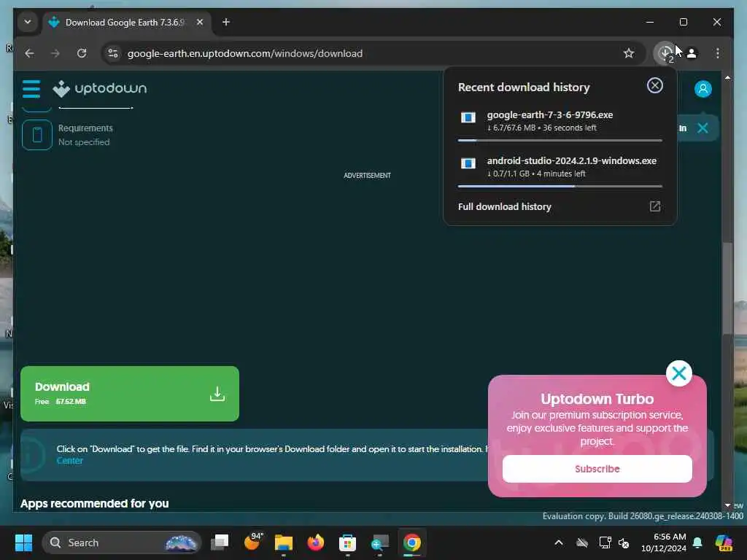
Task: Click the google-earth-7-3-6-9796.exe file icon
Action: 468,117
